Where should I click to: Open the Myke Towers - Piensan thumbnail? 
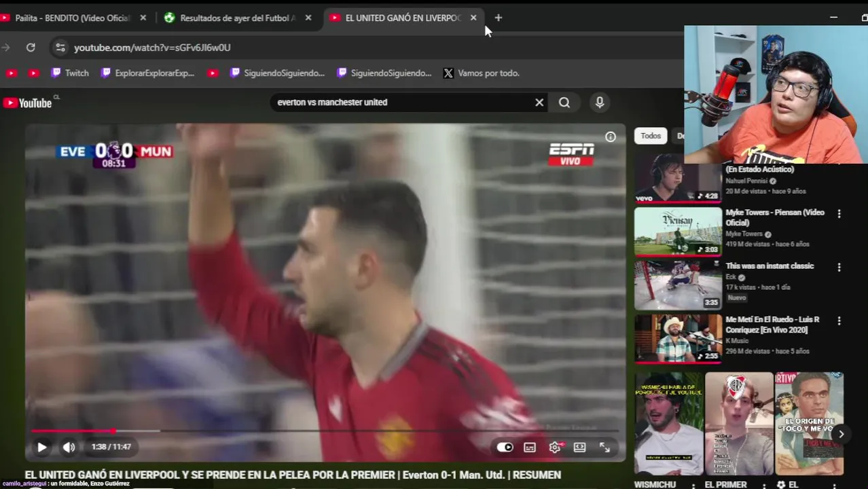[x=678, y=231]
